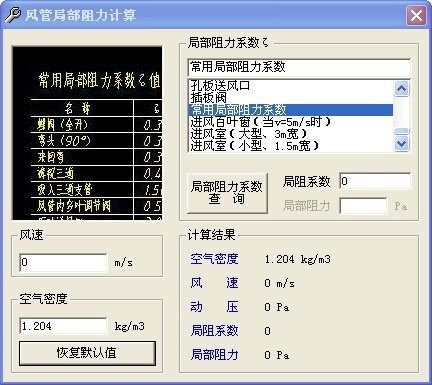Viewport: 432px width, 385px height.
Task: Click the 风速 m/s input field
Action: (x=64, y=262)
